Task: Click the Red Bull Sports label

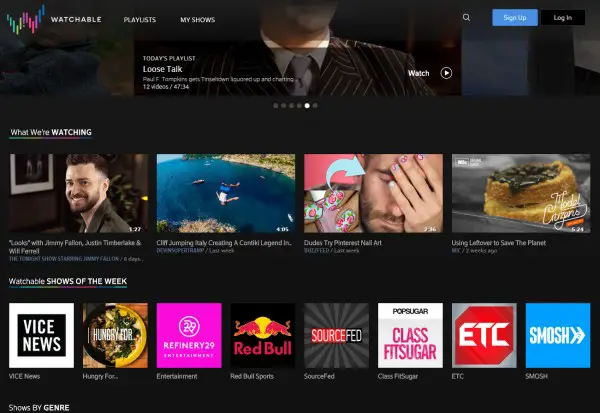Action: pyautogui.click(x=252, y=376)
